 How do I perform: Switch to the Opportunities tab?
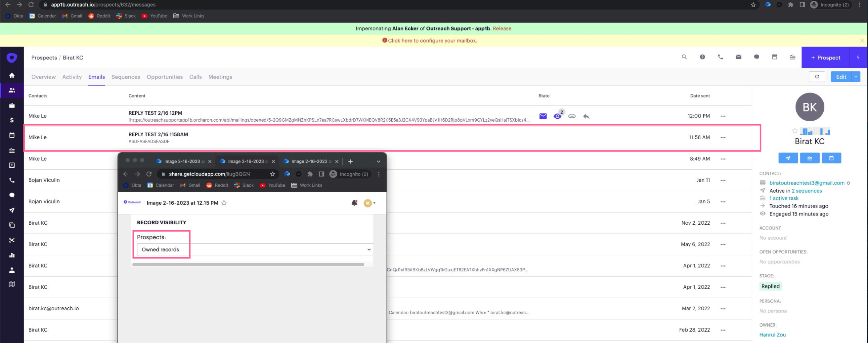point(164,77)
